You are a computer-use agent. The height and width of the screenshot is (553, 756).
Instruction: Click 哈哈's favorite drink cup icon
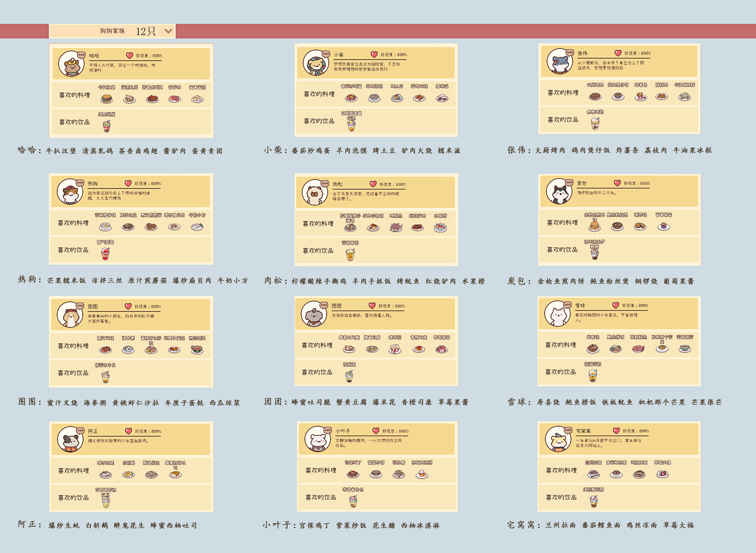click(107, 126)
